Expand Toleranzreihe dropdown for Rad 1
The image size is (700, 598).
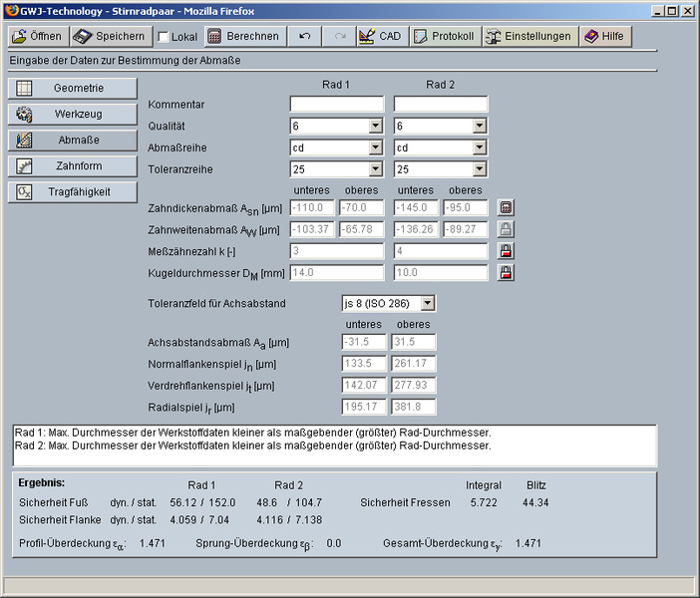click(x=376, y=169)
